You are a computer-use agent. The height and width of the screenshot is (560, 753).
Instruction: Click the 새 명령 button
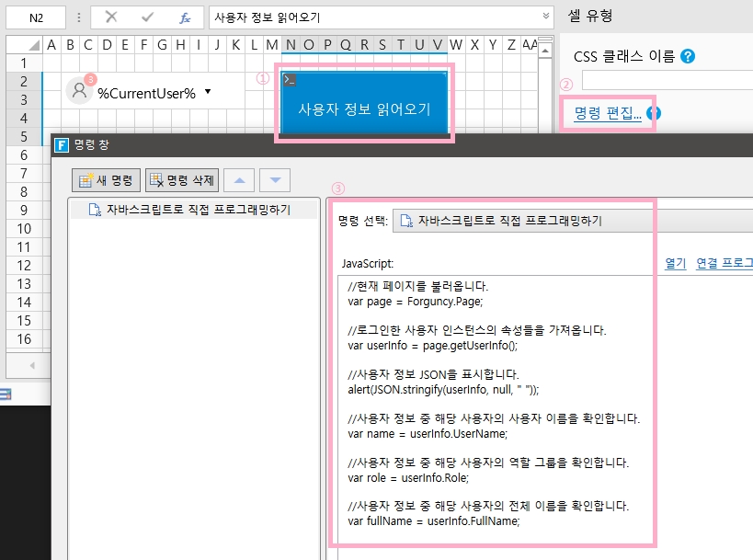click(x=106, y=181)
